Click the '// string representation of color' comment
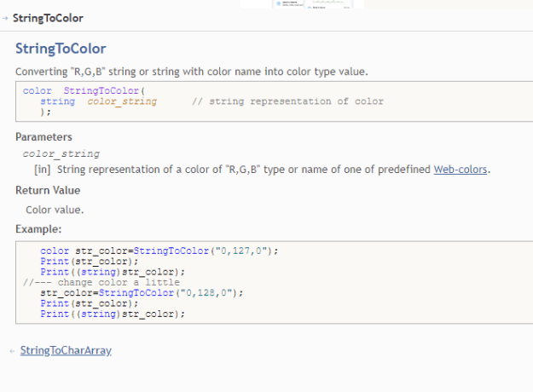The height and width of the screenshot is (392, 533). coord(288,101)
